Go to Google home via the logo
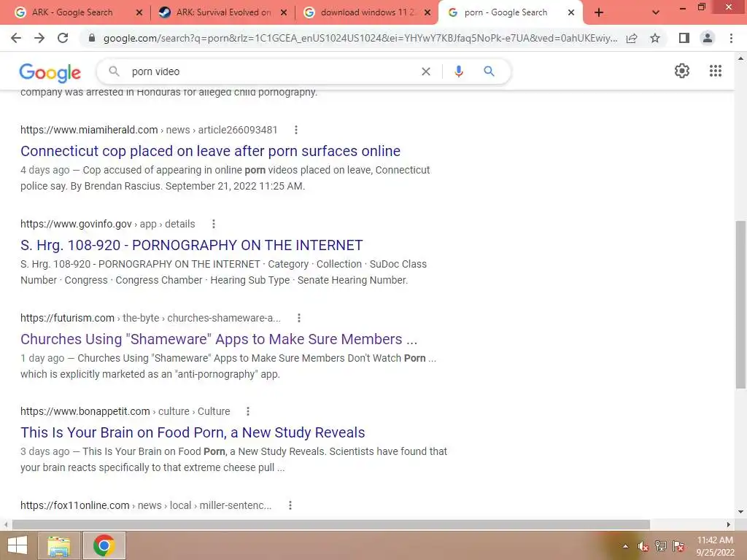 [50, 72]
